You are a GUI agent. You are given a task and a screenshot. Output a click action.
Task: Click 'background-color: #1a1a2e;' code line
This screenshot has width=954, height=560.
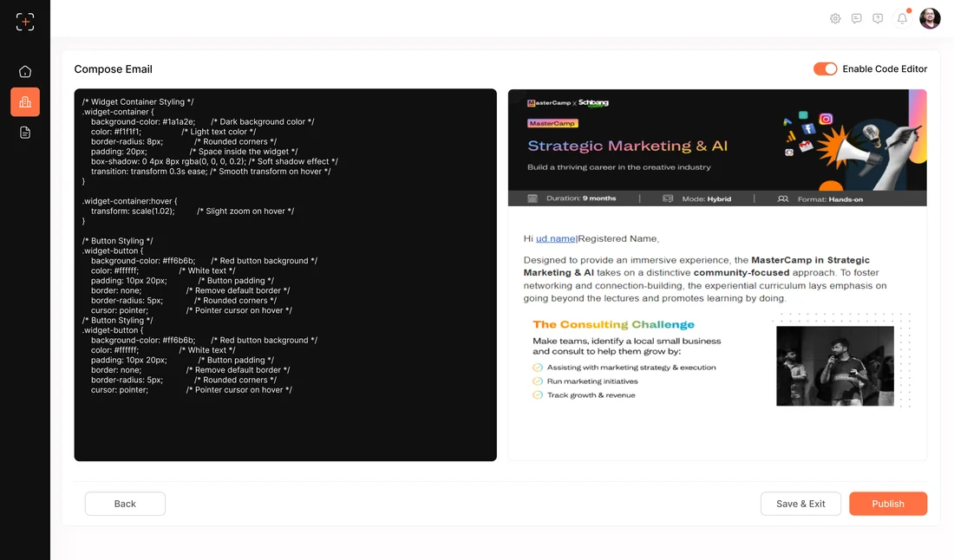click(x=143, y=121)
